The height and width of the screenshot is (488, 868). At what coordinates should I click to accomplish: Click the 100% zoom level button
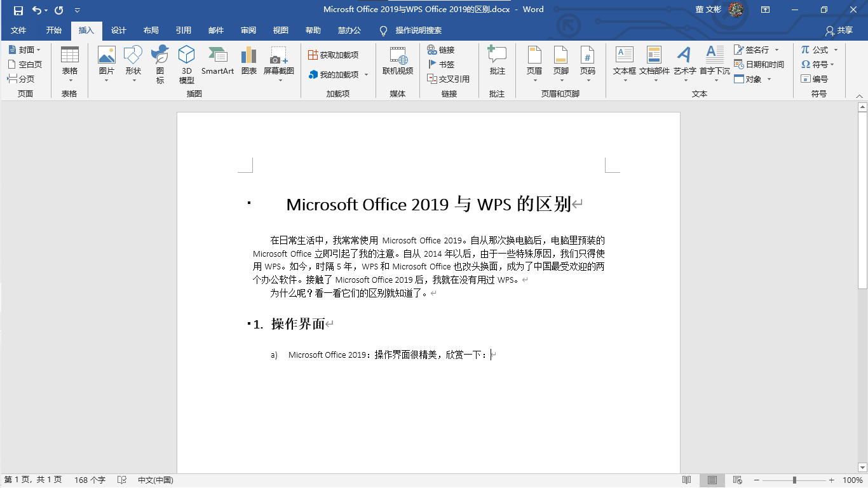(x=853, y=480)
